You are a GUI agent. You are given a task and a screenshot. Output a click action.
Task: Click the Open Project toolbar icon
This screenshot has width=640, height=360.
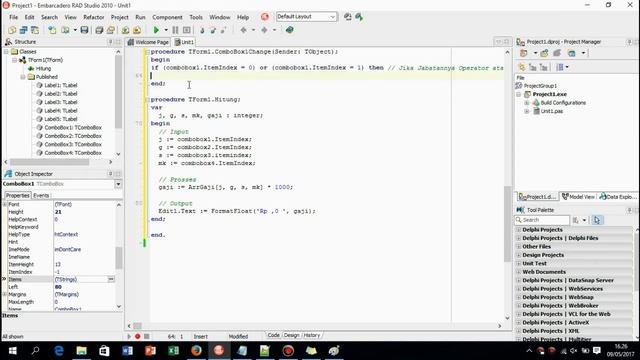[x=111, y=30]
